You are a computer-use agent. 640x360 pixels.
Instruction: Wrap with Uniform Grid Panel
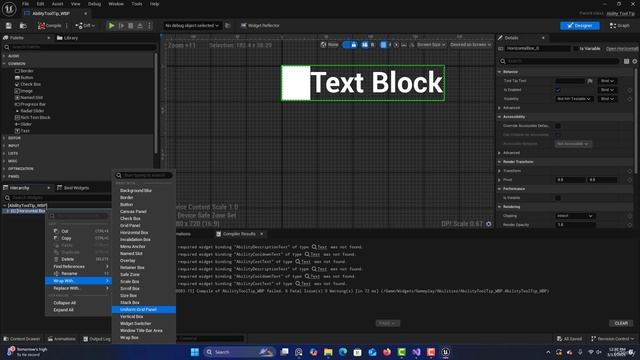144,310
